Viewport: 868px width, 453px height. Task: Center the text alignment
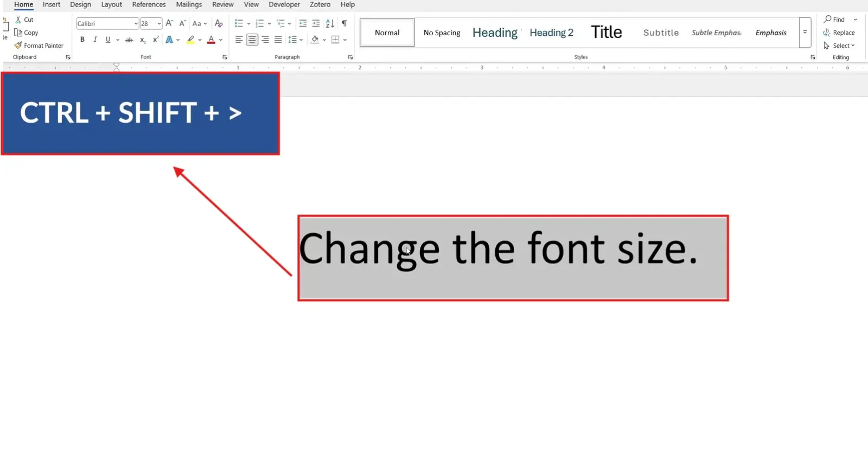tap(252, 40)
